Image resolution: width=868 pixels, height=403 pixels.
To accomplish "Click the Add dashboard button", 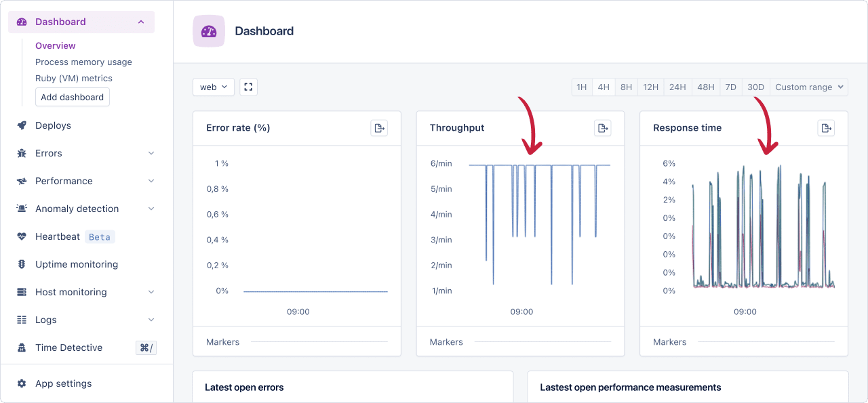I will (x=72, y=97).
